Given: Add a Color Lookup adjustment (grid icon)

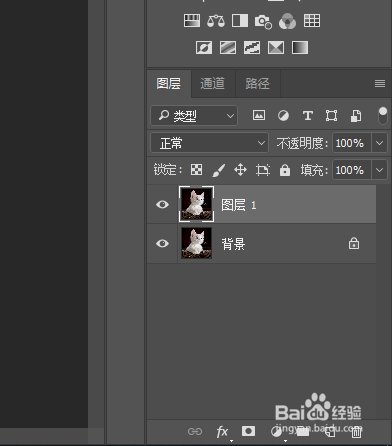Looking at the screenshot, I should (x=312, y=21).
